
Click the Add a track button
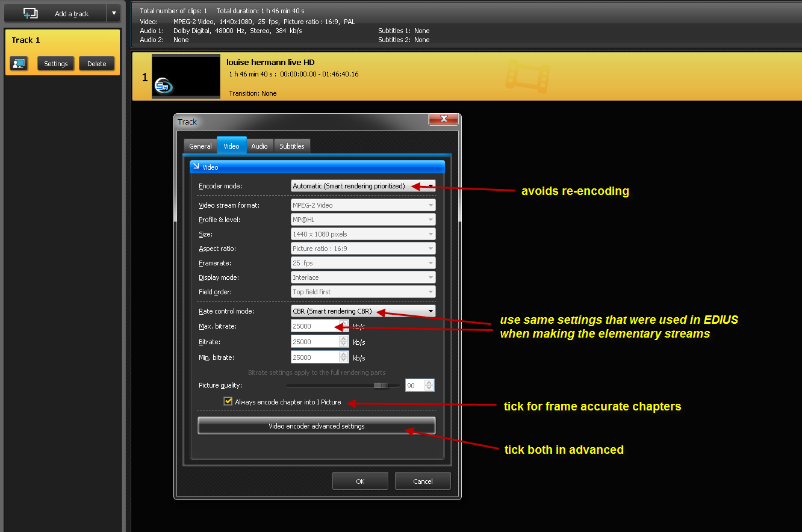click(x=55, y=13)
